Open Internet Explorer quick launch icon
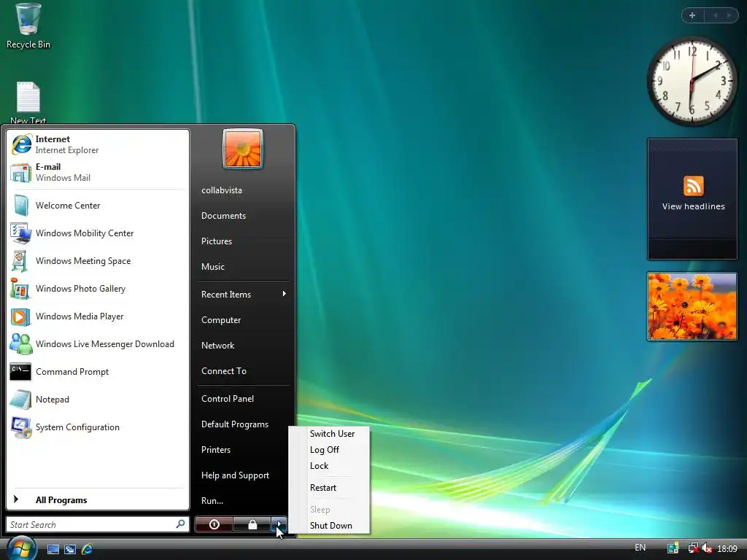This screenshot has width=747, height=560. pos(88,549)
